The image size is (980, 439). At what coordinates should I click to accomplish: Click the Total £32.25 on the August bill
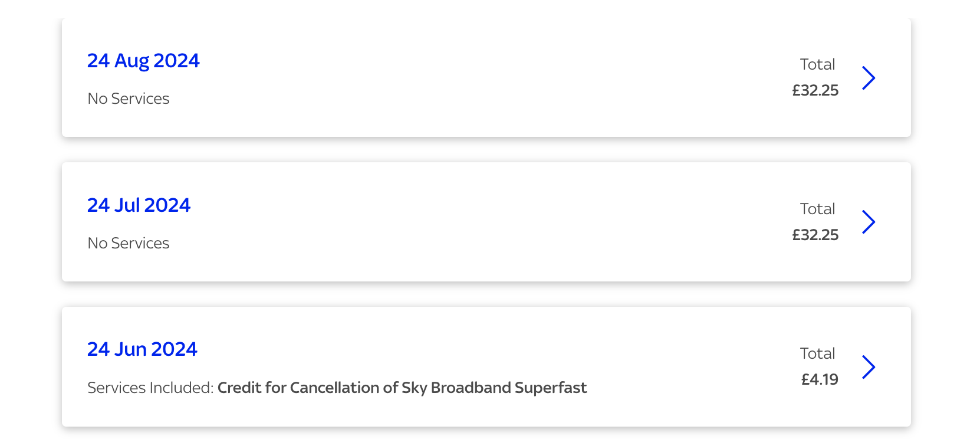(815, 90)
